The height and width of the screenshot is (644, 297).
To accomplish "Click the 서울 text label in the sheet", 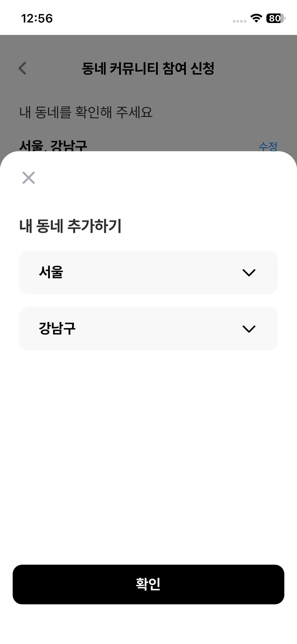I will pos(51,272).
